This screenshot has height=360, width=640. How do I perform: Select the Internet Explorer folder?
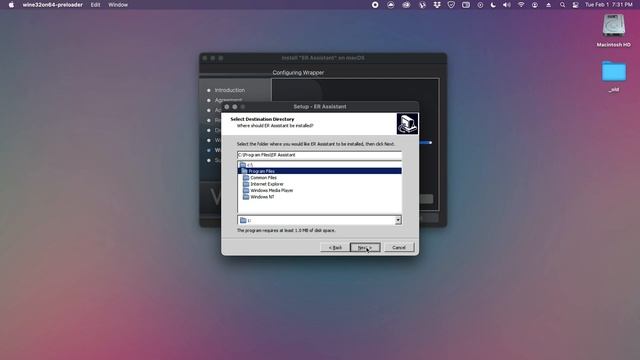[x=267, y=184]
